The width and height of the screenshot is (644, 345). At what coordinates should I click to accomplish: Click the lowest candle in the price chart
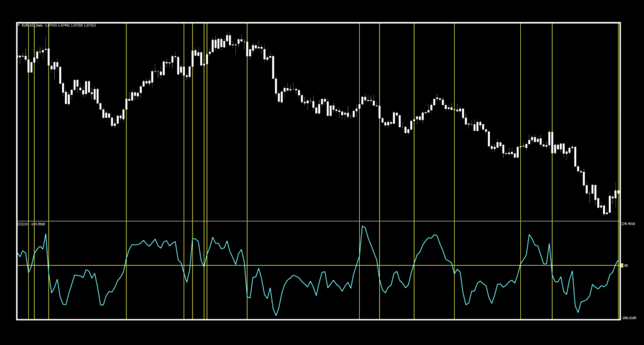605,210
